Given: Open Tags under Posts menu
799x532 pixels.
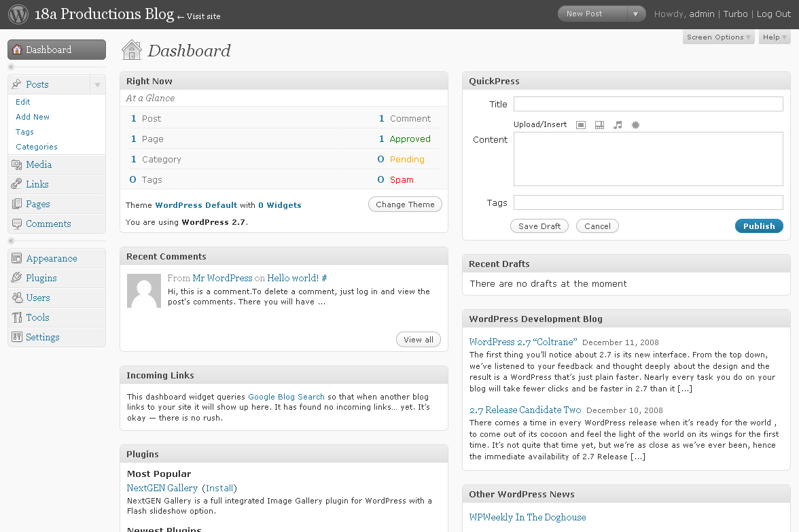Looking at the screenshot, I should pos(24,132).
